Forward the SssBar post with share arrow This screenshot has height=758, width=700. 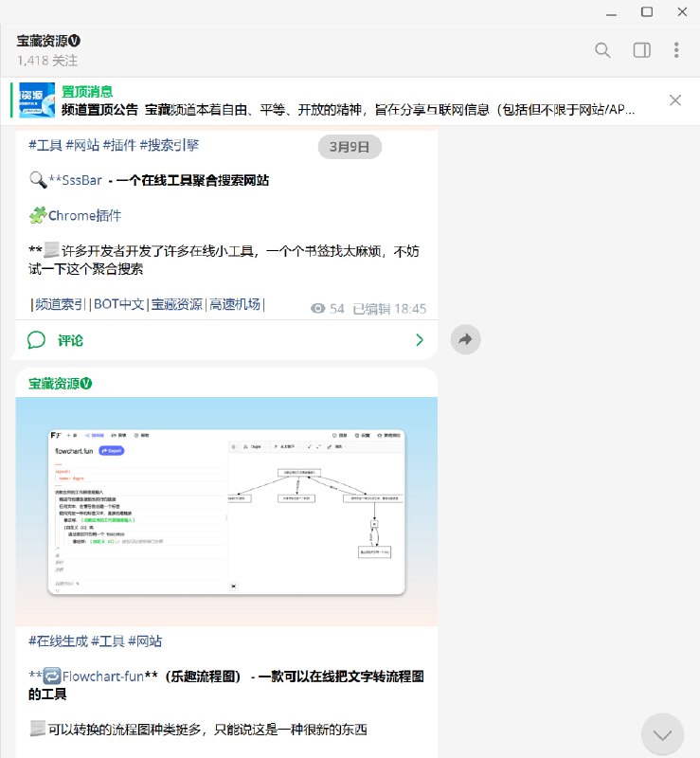(465, 339)
